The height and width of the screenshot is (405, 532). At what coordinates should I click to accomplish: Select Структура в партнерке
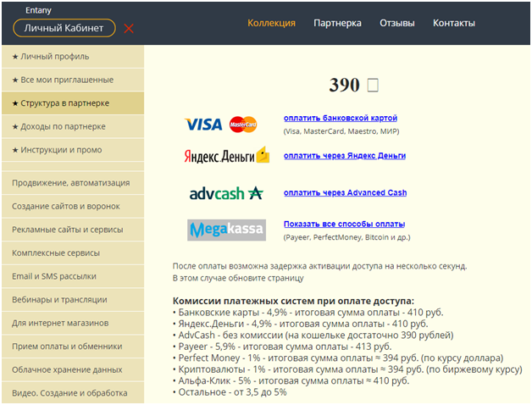tap(73, 103)
